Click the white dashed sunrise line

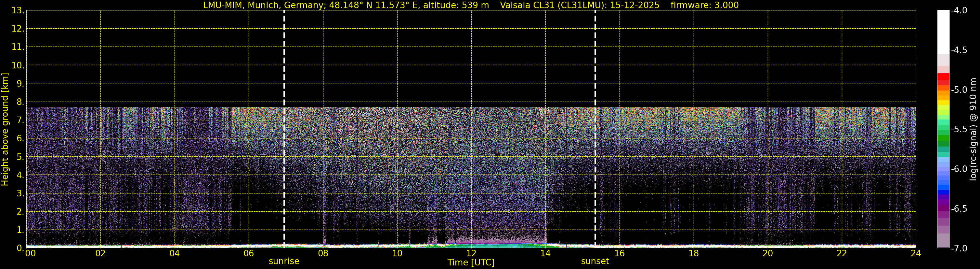[284, 128]
